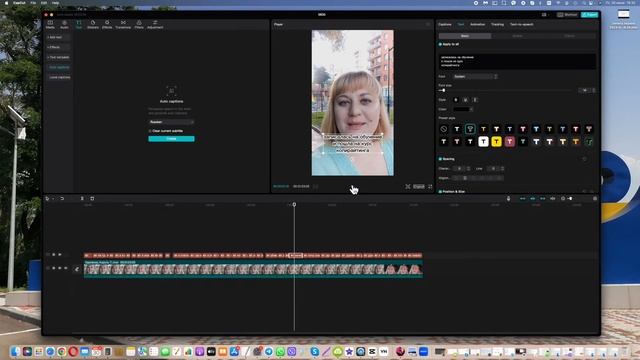
Task: Toggle linkage icon above timeline
Action: point(542,199)
